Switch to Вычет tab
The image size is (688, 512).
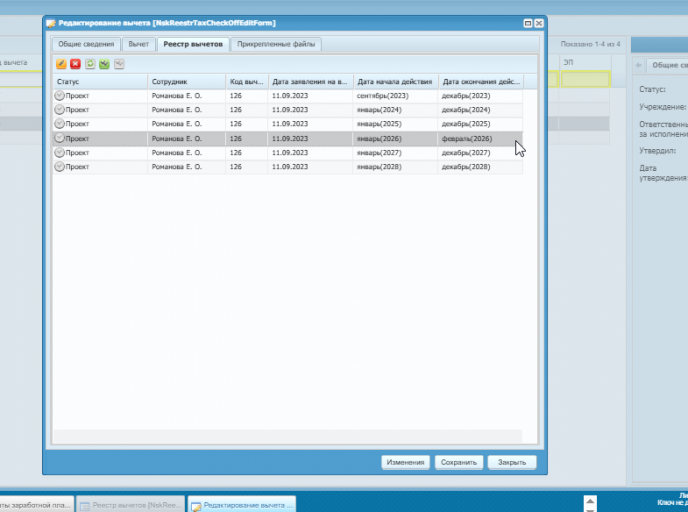(x=139, y=44)
